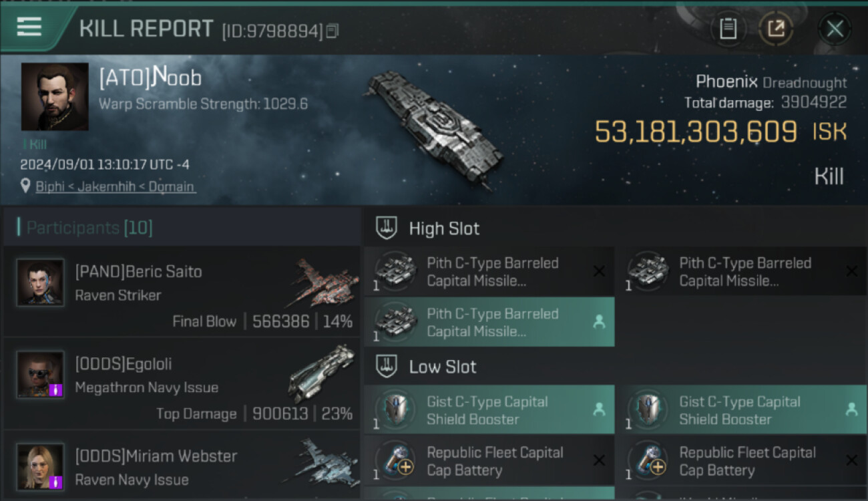Select the Megathron Navy Issue ship icon
The height and width of the screenshot is (501, 868).
tap(322, 374)
